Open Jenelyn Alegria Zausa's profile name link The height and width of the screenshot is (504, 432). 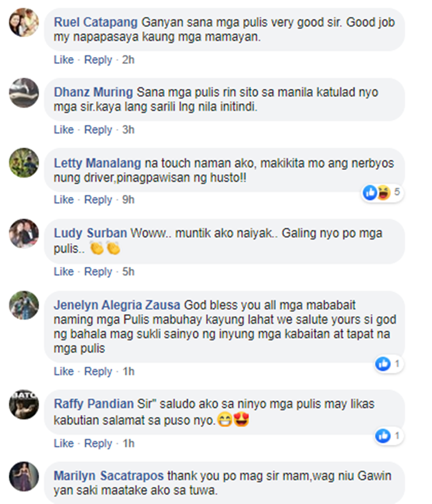117,305
